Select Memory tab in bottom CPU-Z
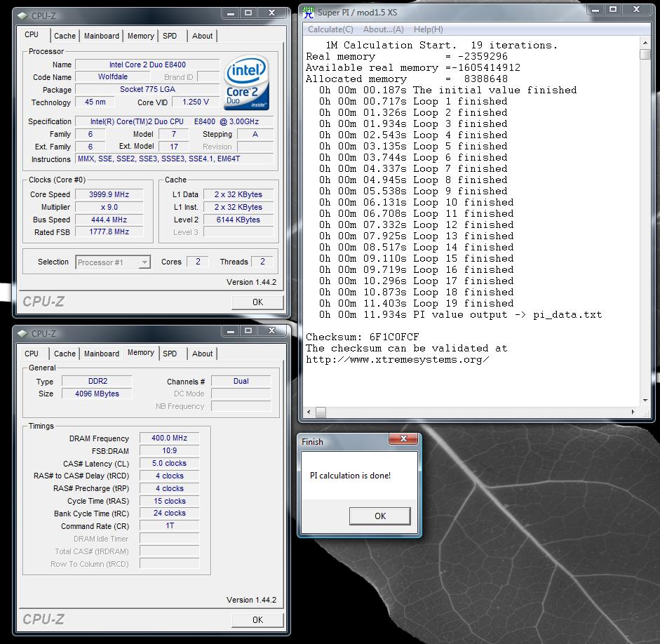The image size is (660, 644). (x=140, y=353)
